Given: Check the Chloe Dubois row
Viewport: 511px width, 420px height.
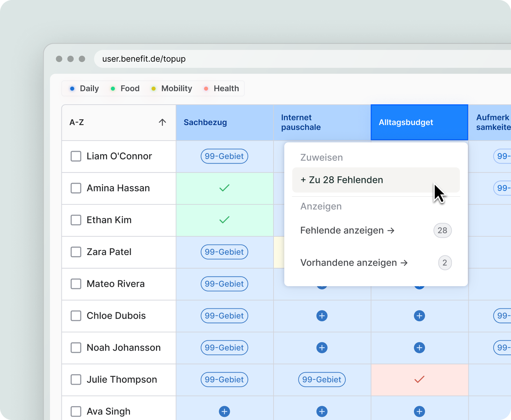Looking at the screenshot, I should point(76,316).
